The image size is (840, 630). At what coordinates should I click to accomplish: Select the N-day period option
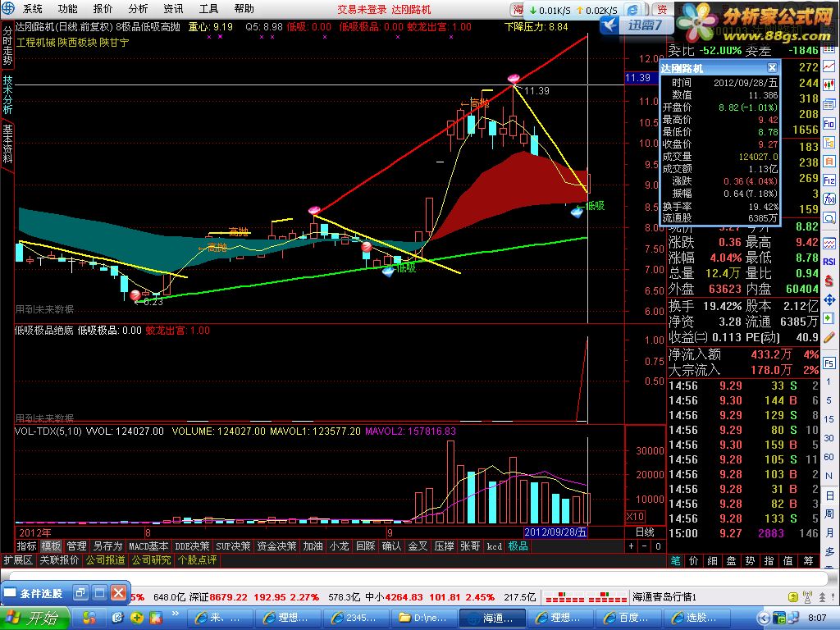829,476
